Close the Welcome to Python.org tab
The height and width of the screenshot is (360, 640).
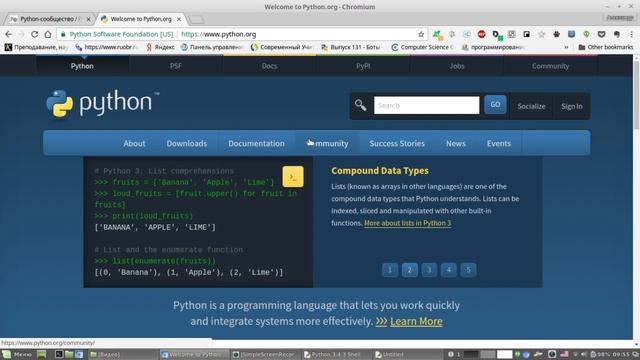[179, 19]
